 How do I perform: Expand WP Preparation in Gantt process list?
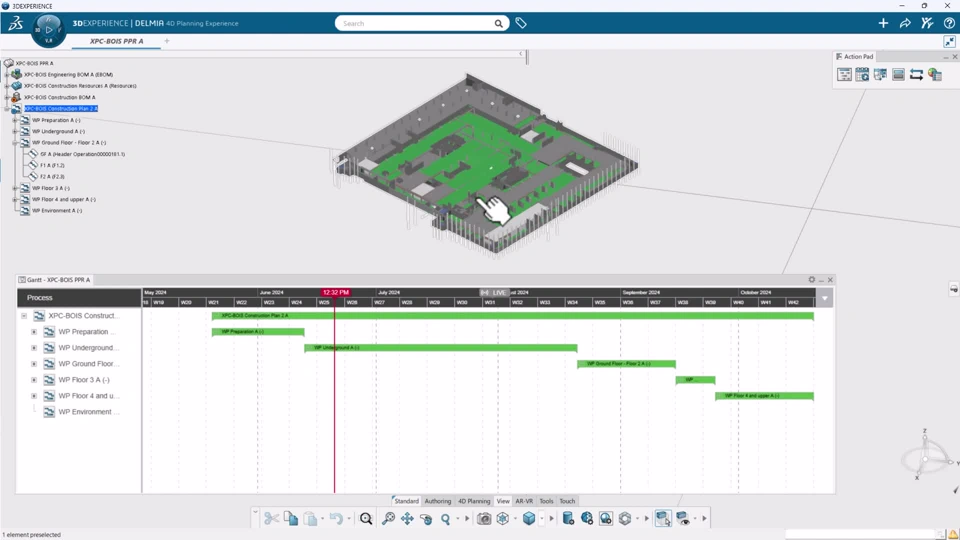click(34, 332)
